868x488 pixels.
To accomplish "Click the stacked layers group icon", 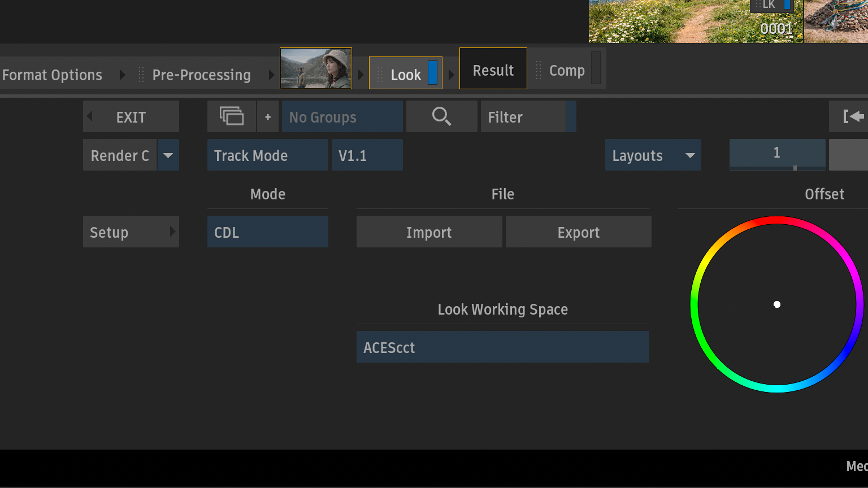I will click(x=232, y=117).
